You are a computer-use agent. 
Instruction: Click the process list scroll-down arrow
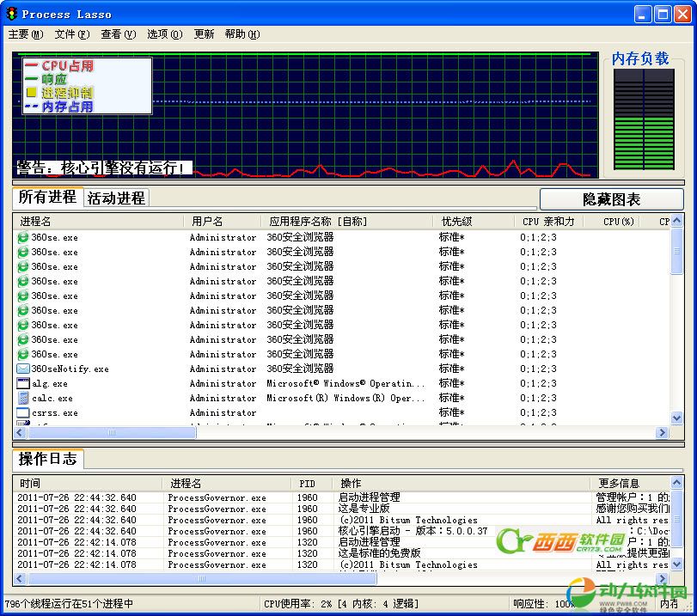pyautogui.click(x=676, y=418)
